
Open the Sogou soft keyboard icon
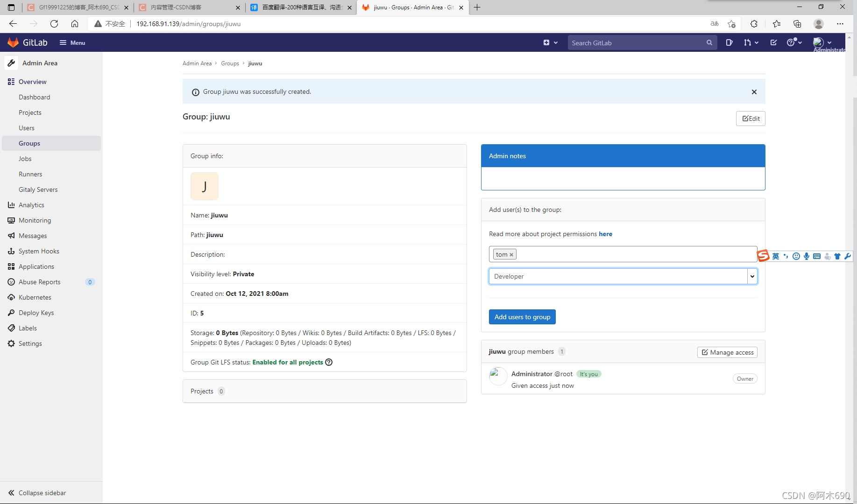[x=817, y=256]
